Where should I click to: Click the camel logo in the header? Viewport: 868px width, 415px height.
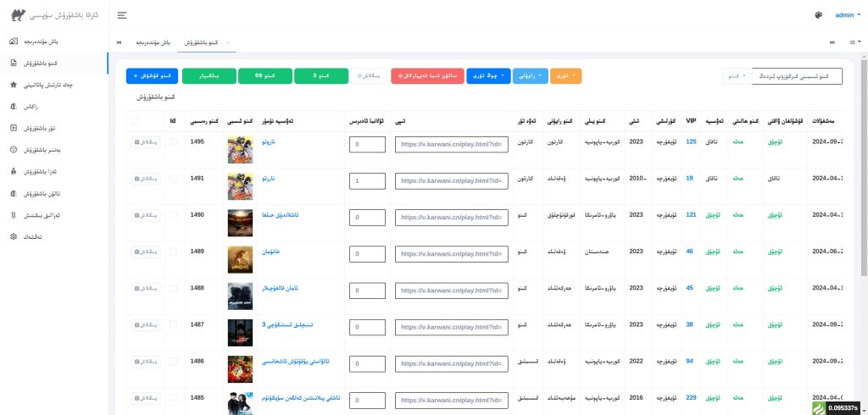(18, 14)
